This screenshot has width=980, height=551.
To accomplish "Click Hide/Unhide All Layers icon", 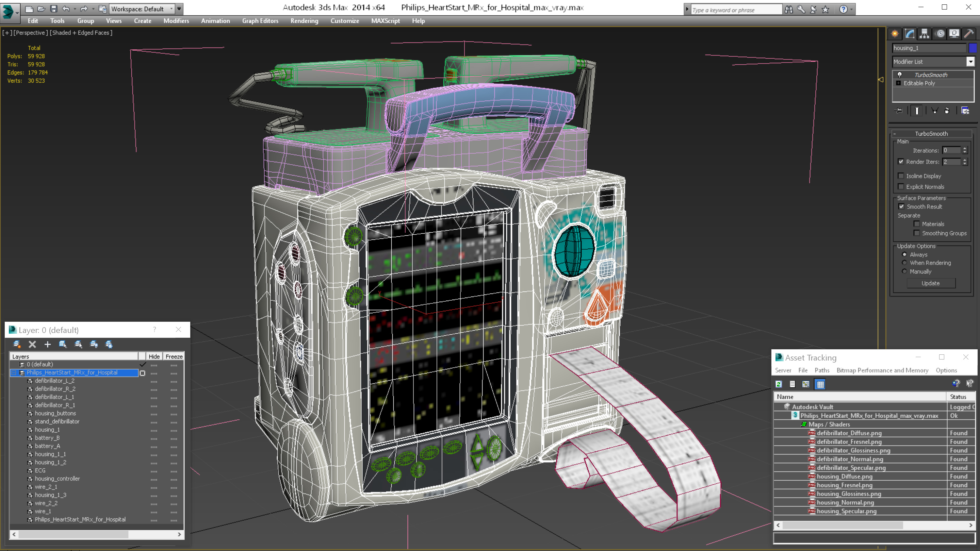I will (x=94, y=344).
